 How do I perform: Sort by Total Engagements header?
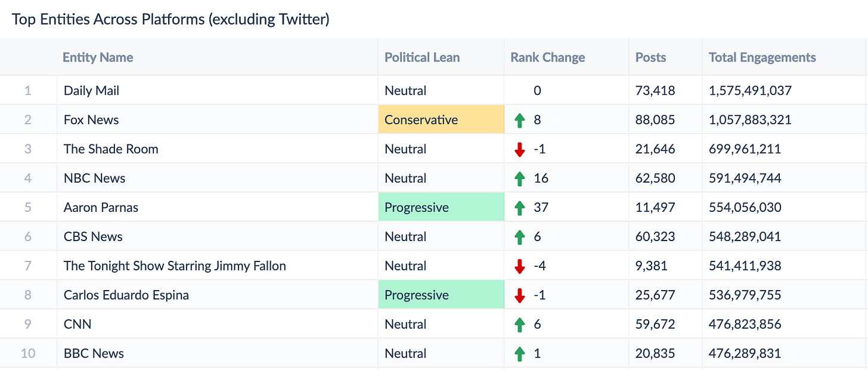point(762,57)
